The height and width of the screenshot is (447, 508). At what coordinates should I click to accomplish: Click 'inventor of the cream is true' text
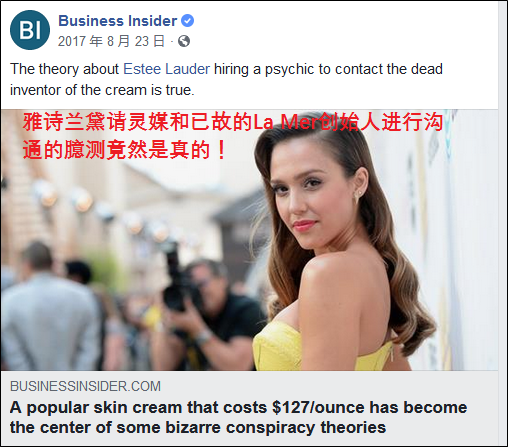[102, 90]
